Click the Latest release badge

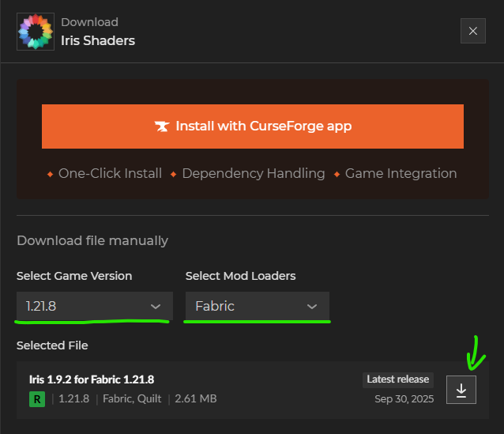click(398, 379)
